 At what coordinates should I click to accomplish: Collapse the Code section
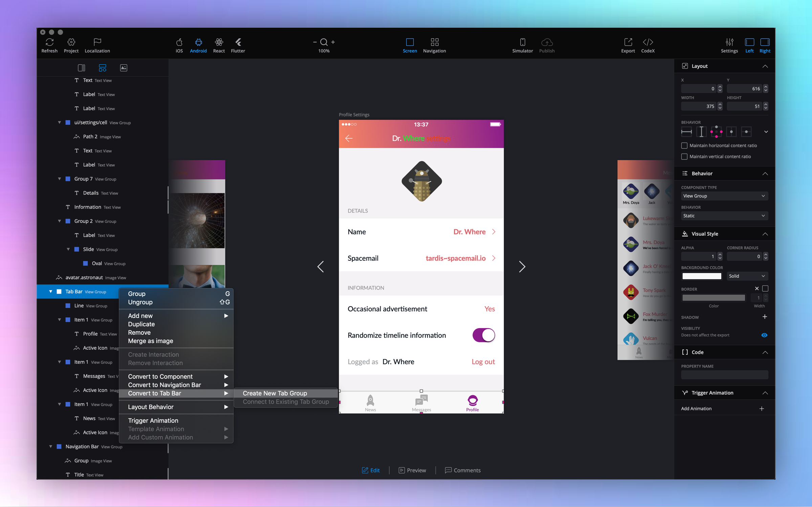tap(765, 352)
